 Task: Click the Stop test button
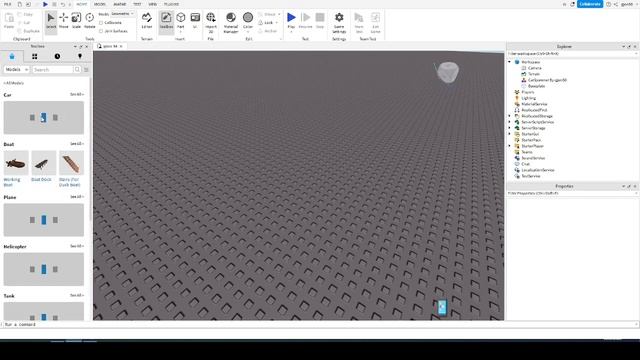tap(320, 21)
